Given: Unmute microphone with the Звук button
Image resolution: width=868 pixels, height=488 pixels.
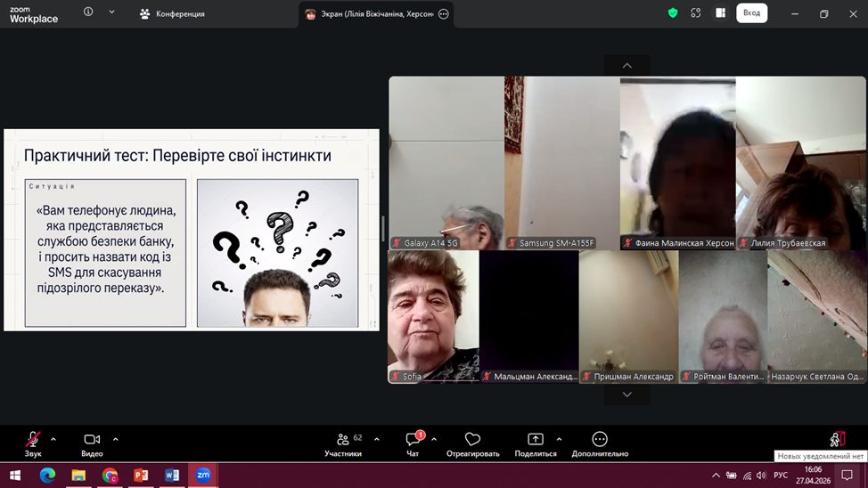Looking at the screenshot, I should click(33, 440).
